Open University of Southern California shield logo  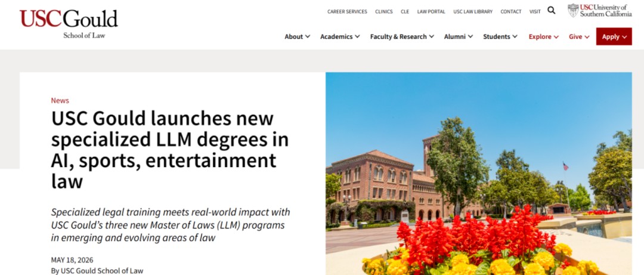[600, 10]
